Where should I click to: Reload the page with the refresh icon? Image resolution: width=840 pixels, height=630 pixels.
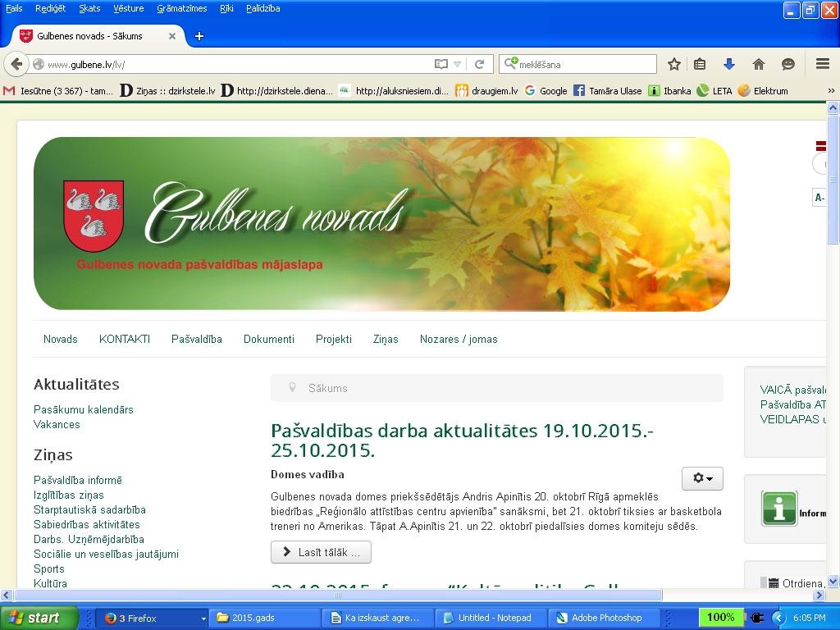click(x=480, y=64)
